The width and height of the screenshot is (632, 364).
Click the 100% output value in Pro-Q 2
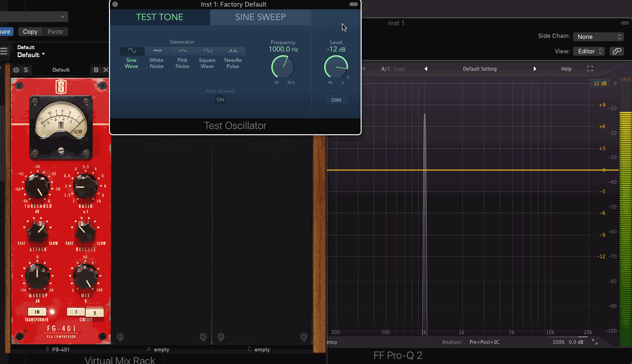coord(559,342)
